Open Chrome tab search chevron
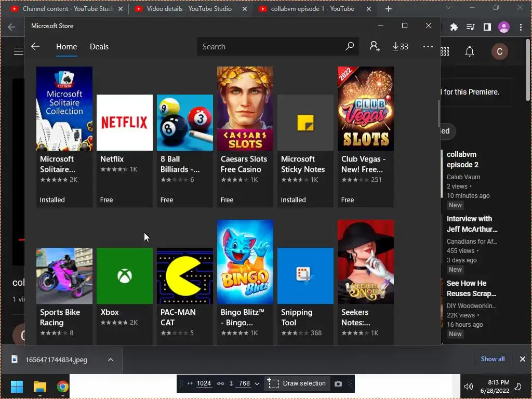 (x=448, y=7)
